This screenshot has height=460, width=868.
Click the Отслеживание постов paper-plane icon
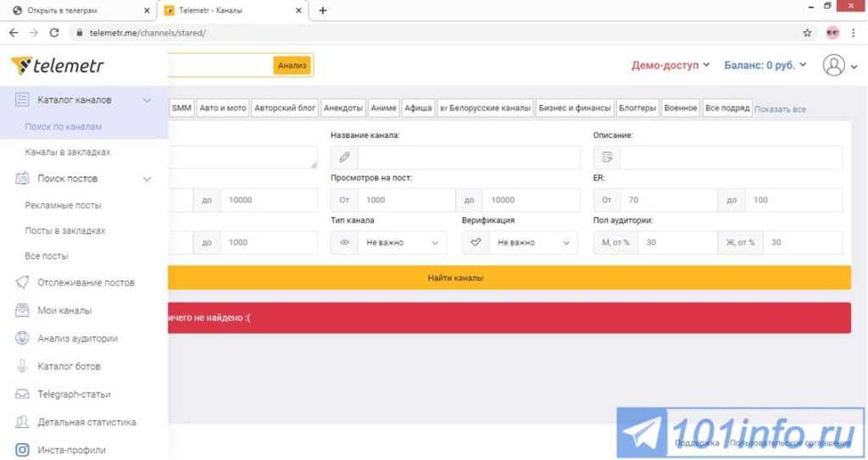(23, 283)
